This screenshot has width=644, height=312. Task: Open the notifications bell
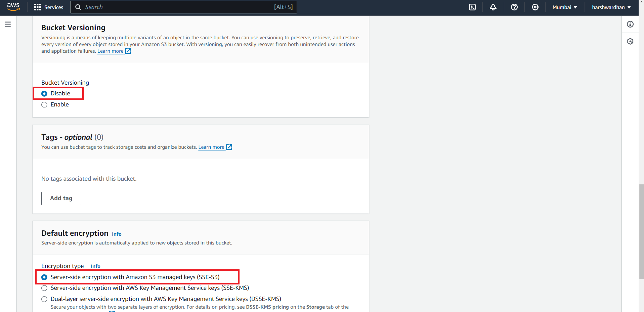pyautogui.click(x=493, y=7)
